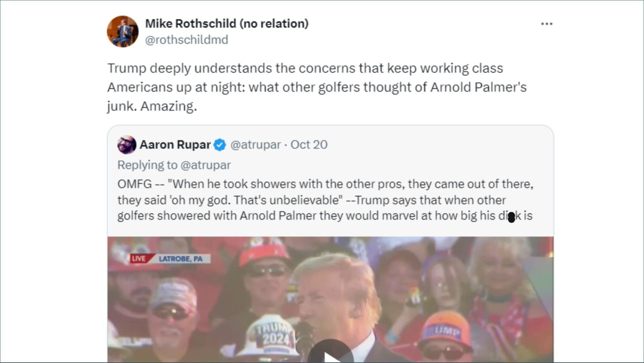Open Mike Rothschild (no relation) profile name

point(227,24)
